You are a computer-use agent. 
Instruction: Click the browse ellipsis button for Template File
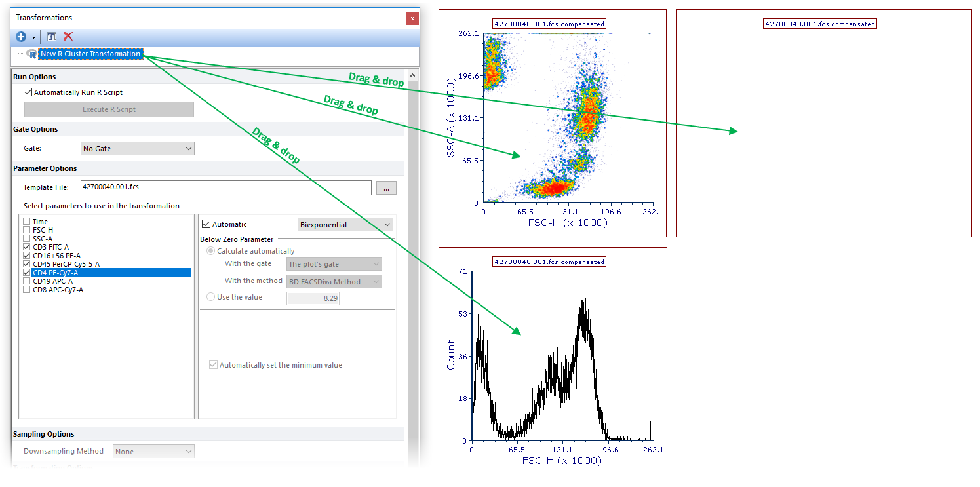(386, 188)
